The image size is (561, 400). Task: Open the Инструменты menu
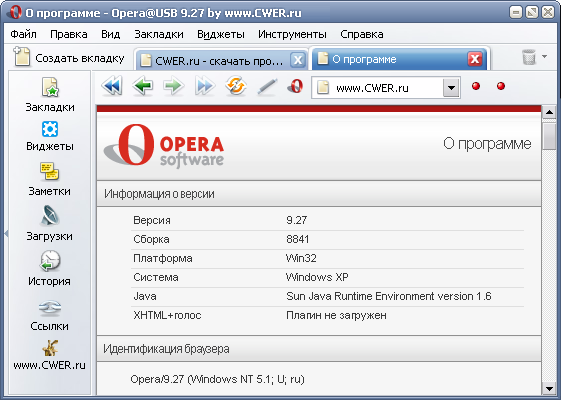click(292, 34)
